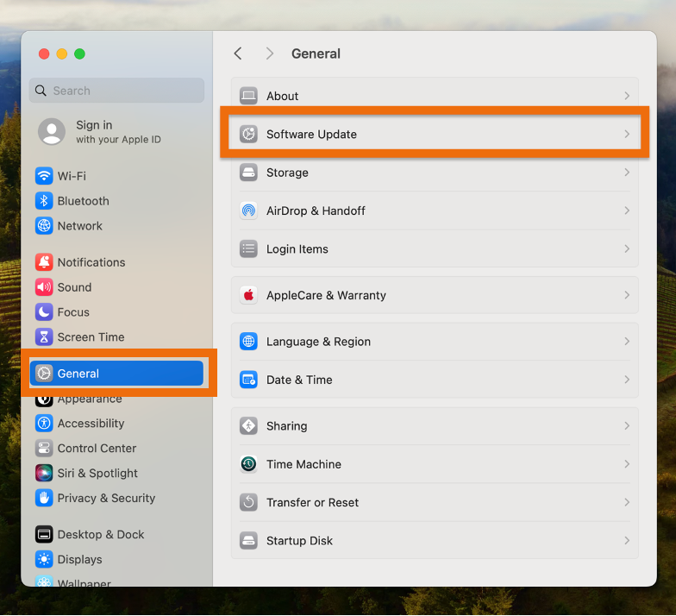Click the Date & Time chevron
This screenshot has width=676, height=616.
pos(627,380)
